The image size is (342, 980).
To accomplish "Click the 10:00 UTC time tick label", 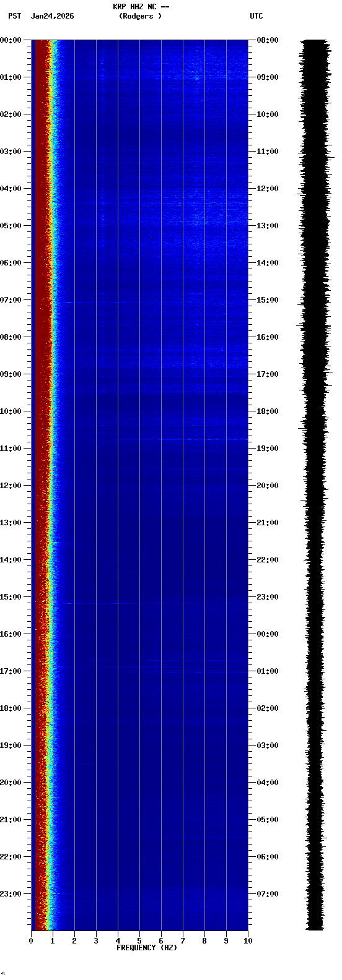I will [x=268, y=114].
